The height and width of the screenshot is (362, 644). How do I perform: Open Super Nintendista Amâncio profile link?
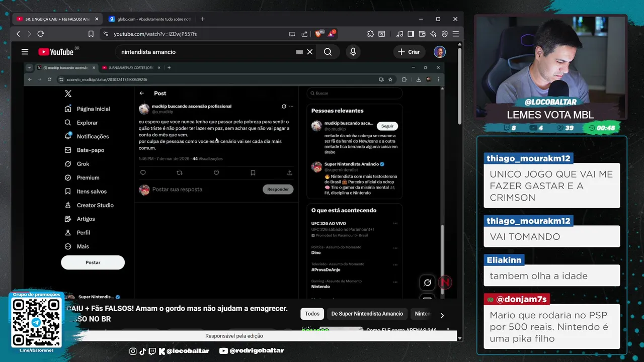point(351,164)
